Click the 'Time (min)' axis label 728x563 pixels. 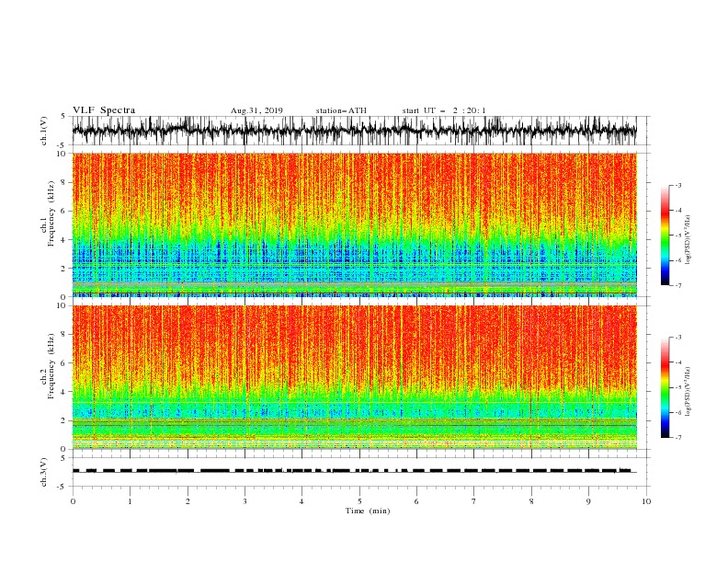(x=368, y=511)
